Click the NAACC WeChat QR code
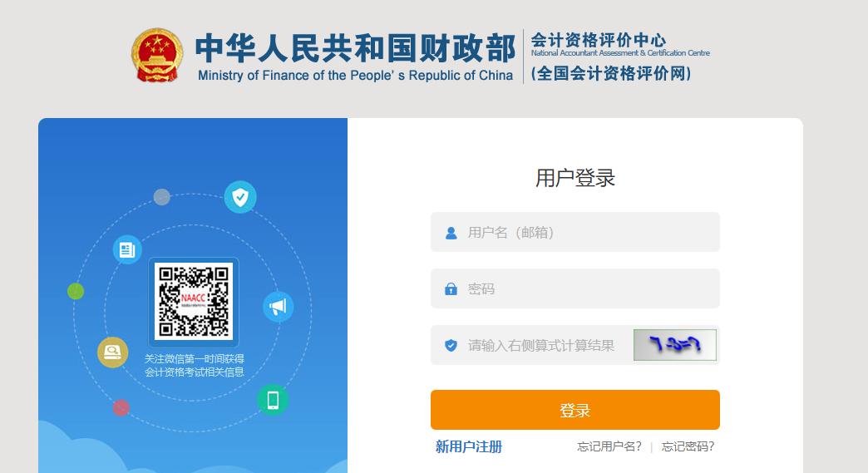 coord(194,303)
